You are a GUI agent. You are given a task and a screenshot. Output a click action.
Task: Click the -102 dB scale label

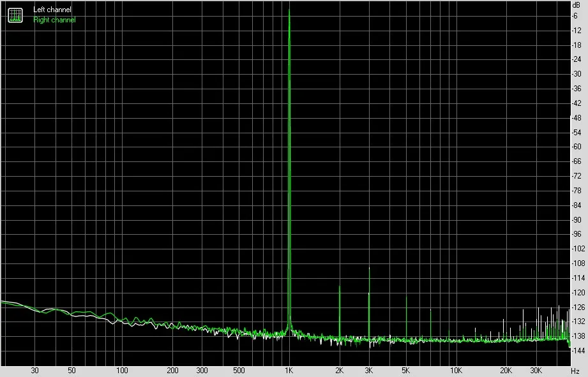pyautogui.click(x=578, y=248)
